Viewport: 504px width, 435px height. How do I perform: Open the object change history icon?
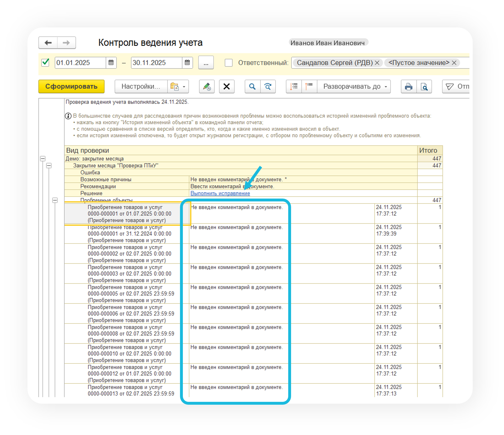pos(207,86)
